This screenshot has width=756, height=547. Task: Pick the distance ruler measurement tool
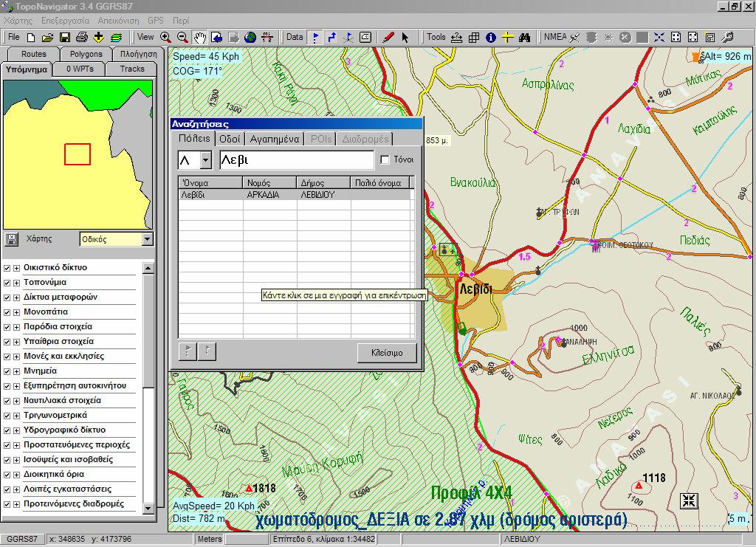point(456,38)
